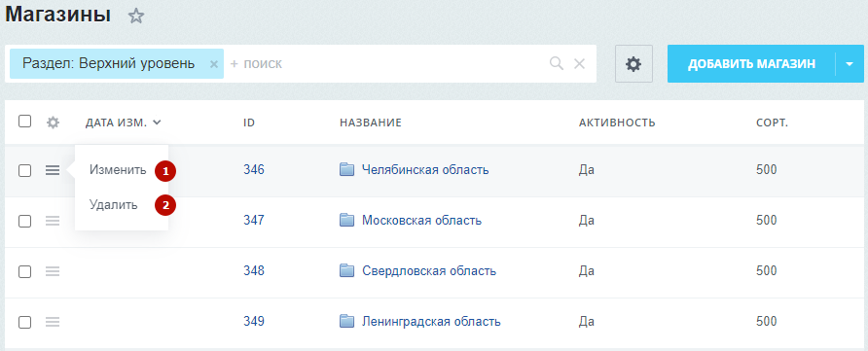This screenshot has height=351, width=868.
Task: Remove the Раздел: Верхний уровень filter
Action: pos(214,64)
